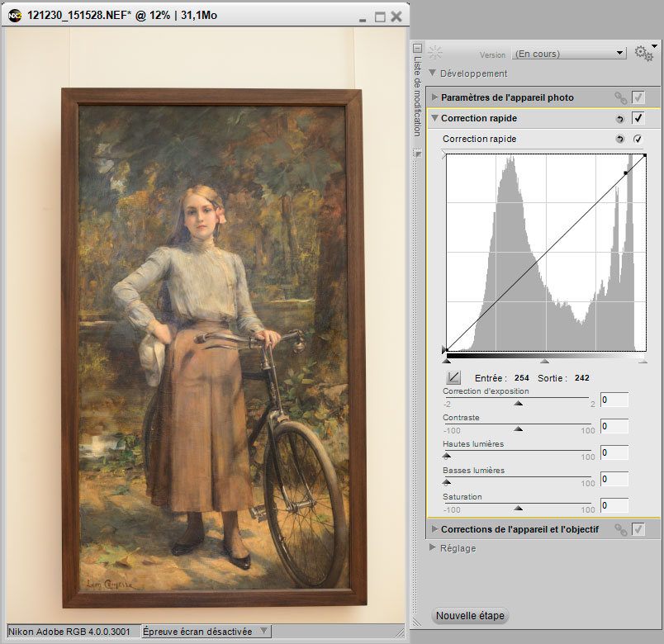Click the Sortie value 242
The image size is (664, 644).
pos(582,377)
